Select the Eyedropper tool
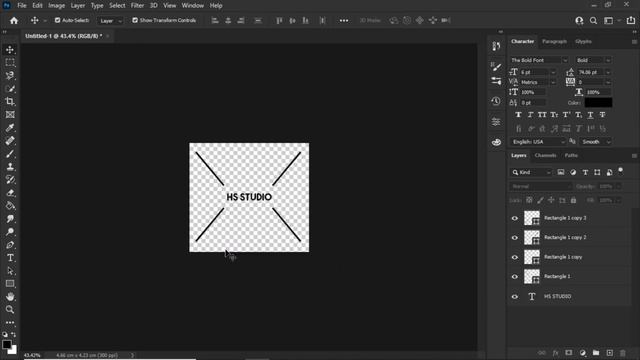Viewport: 640px width, 360px height. 10,128
